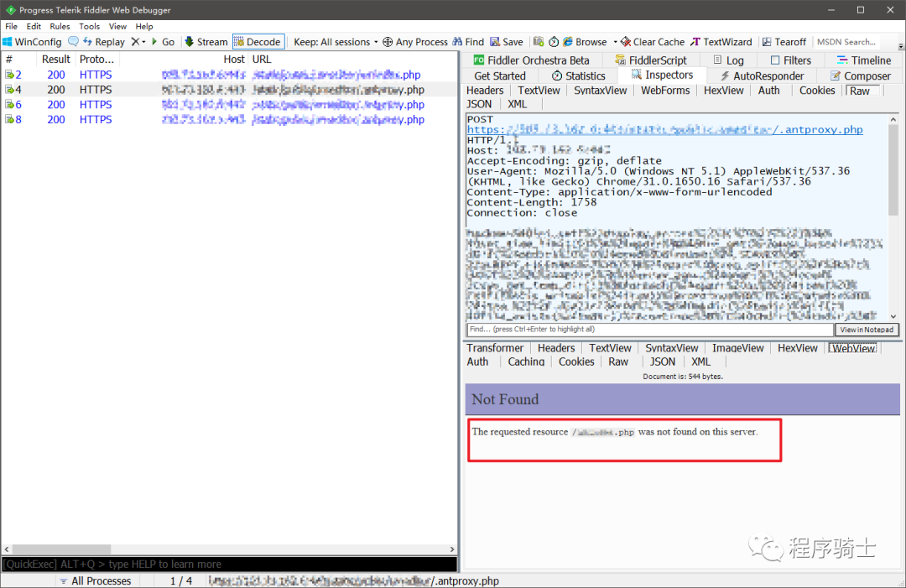The image size is (906, 588).
Task: Switch to the Statistics tab
Action: coord(578,75)
